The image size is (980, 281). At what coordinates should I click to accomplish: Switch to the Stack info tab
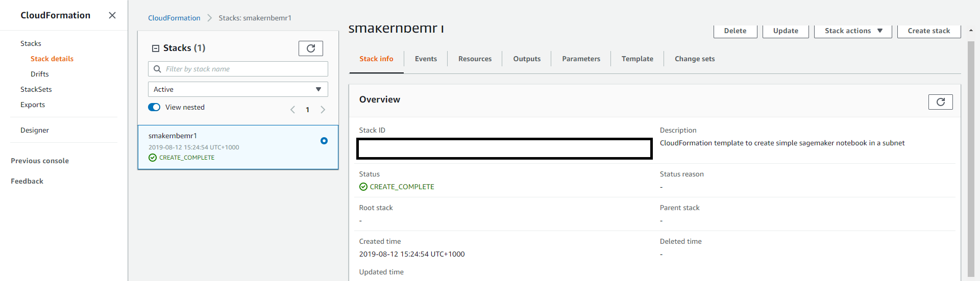coord(376,59)
